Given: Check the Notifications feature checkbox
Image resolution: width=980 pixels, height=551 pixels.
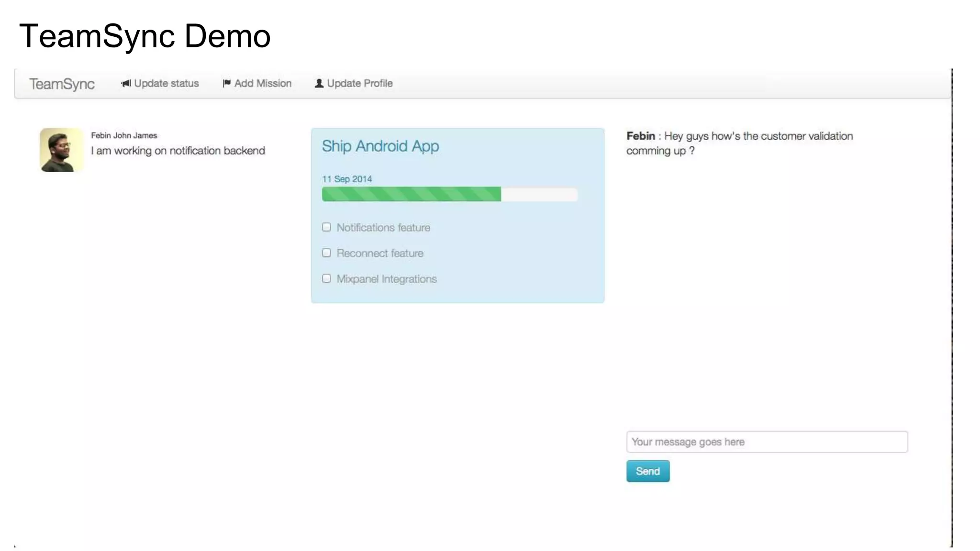Looking at the screenshot, I should (x=327, y=227).
